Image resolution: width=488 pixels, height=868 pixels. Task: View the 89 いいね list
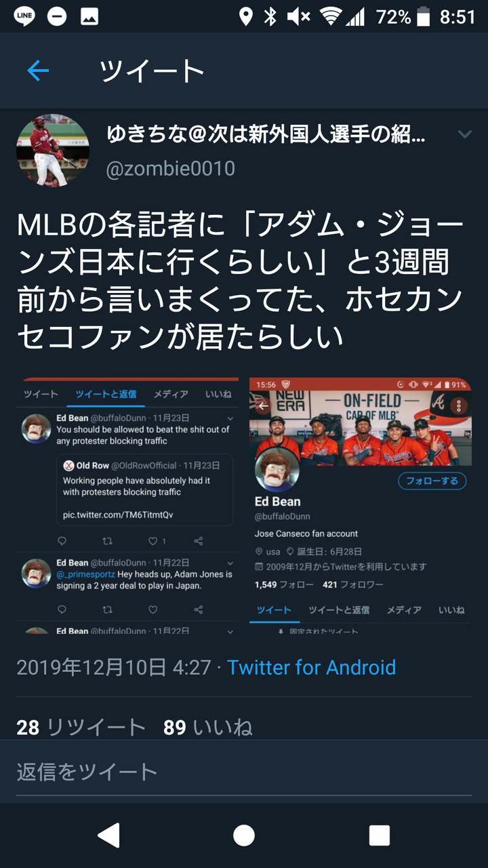tap(208, 728)
